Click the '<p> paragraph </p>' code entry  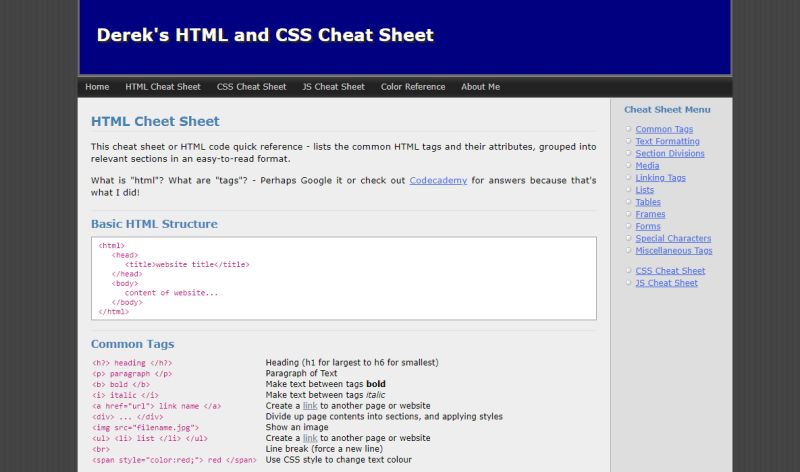click(x=132, y=374)
